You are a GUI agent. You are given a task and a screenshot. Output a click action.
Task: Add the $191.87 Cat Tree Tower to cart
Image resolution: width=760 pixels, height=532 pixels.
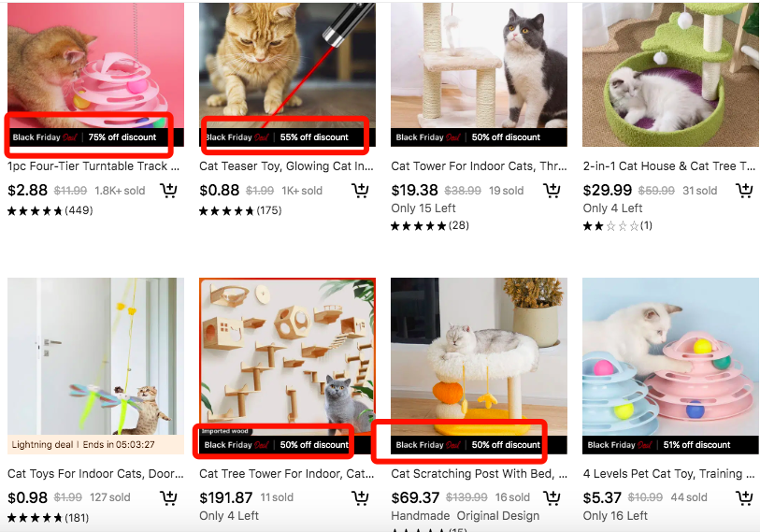[x=360, y=497]
